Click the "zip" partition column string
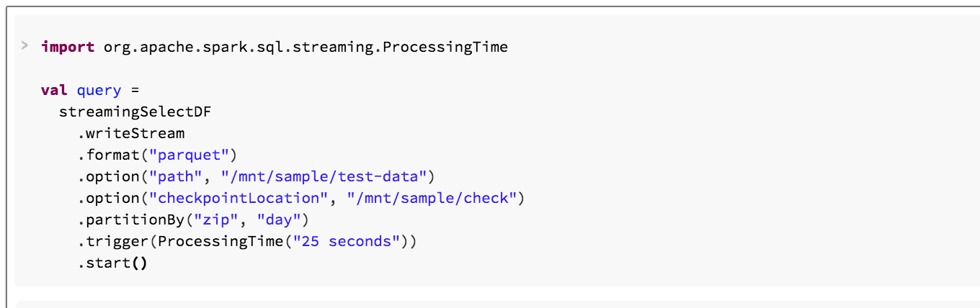Viewport: 980px width, 308px height. (219, 220)
